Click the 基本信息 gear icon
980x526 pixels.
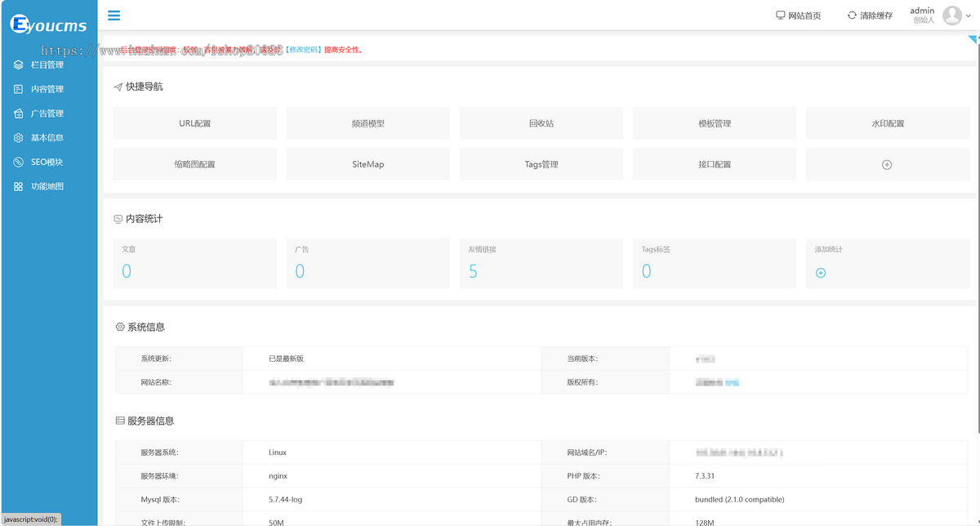(x=19, y=138)
